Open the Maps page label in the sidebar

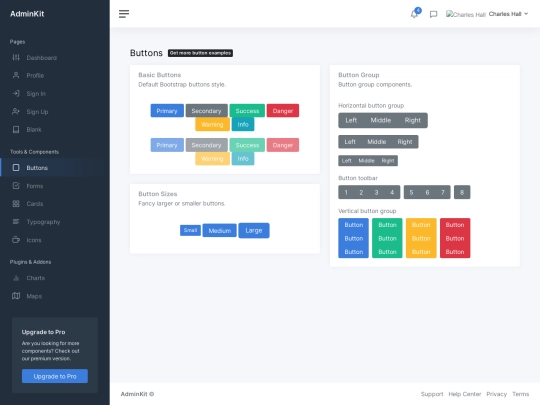pos(34,296)
